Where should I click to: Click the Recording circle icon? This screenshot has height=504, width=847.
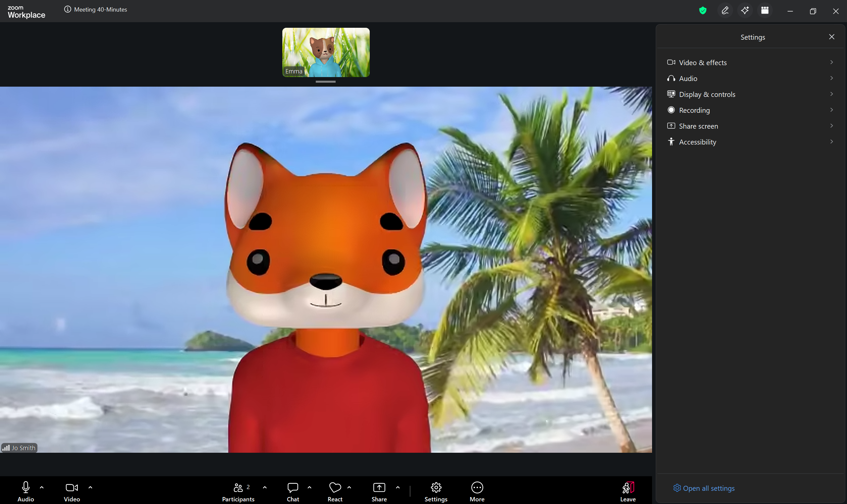pos(671,110)
